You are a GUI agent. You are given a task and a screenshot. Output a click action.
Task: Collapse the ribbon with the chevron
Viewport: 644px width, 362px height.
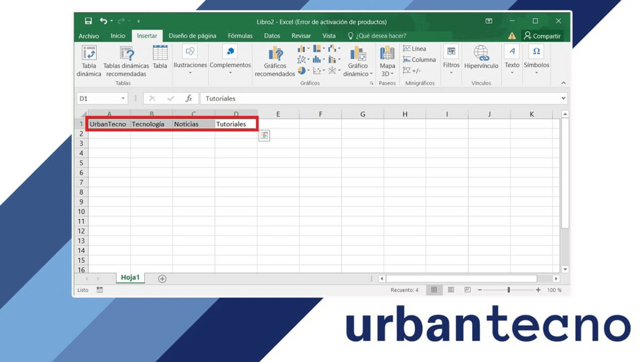pyautogui.click(x=563, y=83)
